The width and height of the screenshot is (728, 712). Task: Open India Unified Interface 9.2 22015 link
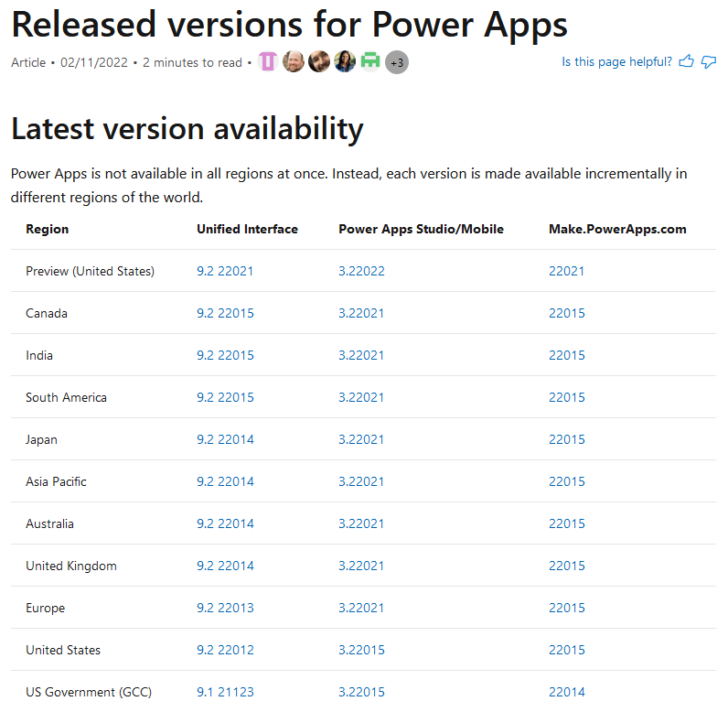(225, 355)
